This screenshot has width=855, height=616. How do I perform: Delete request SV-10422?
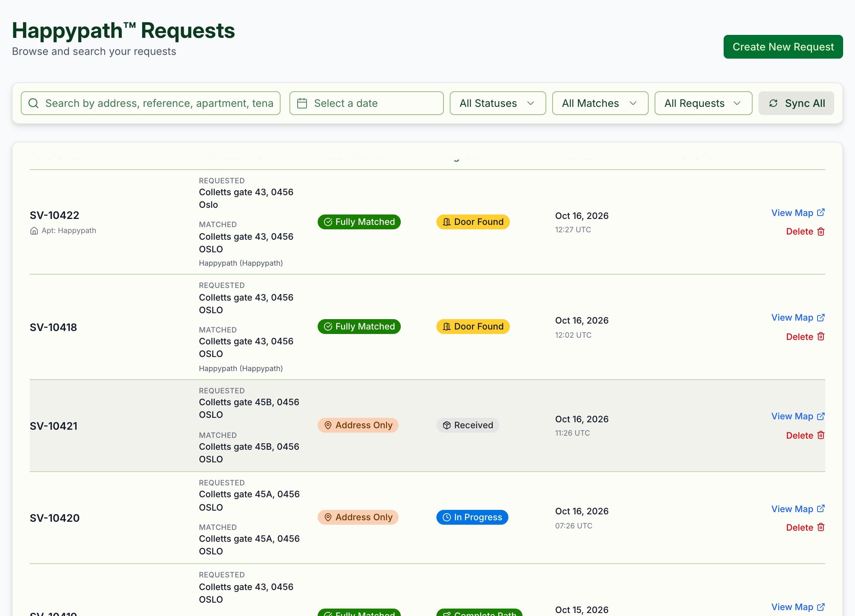pyautogui.click(x=805, y=232)
